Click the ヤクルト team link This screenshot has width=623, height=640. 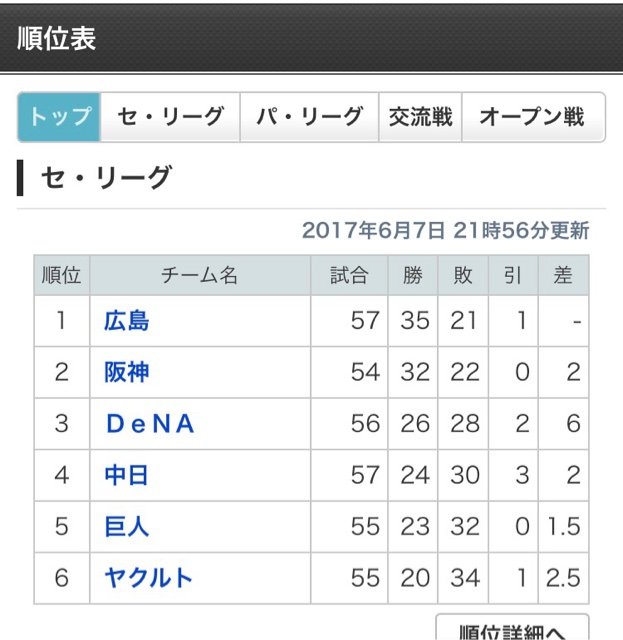[x=148, y=578]
